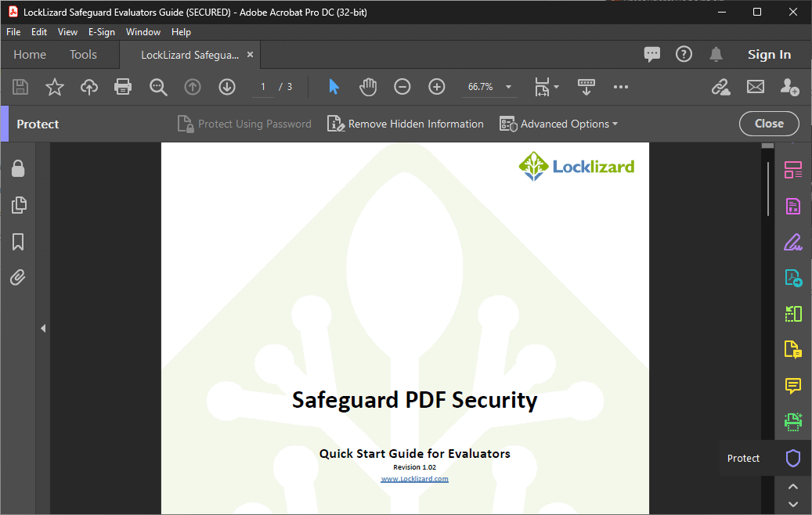
Task: Open the File menu
Action: (13, 32)
